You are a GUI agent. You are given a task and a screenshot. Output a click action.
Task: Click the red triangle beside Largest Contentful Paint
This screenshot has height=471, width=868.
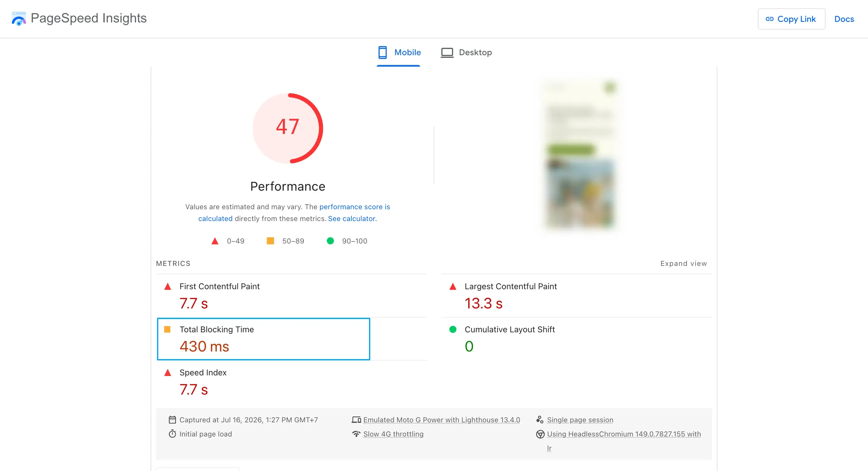pos(453,287)
